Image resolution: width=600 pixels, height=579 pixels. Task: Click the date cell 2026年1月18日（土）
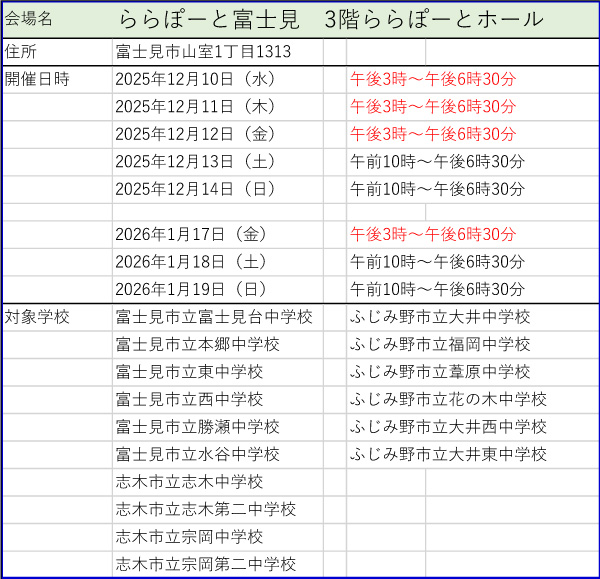[192, 262]
